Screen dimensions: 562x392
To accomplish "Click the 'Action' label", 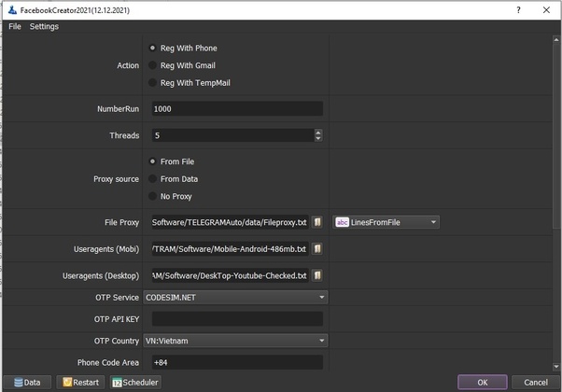I will pyautogui.click(x=128, y=65).
